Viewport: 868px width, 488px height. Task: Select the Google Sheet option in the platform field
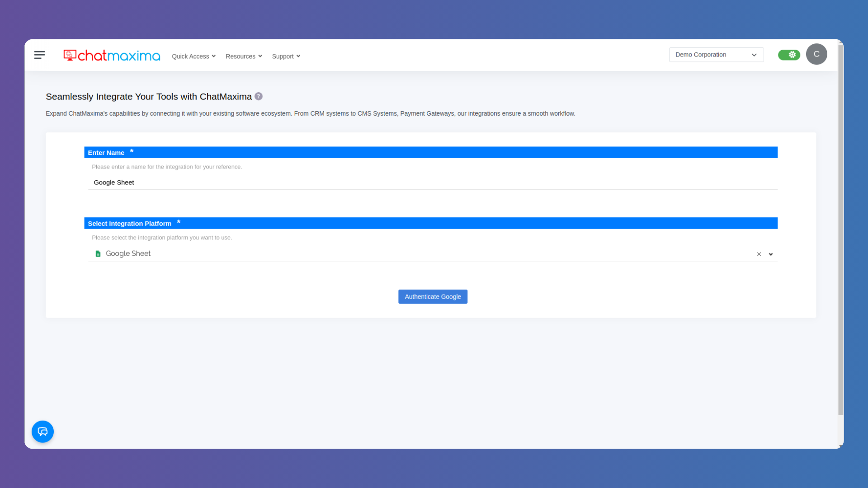128,253
